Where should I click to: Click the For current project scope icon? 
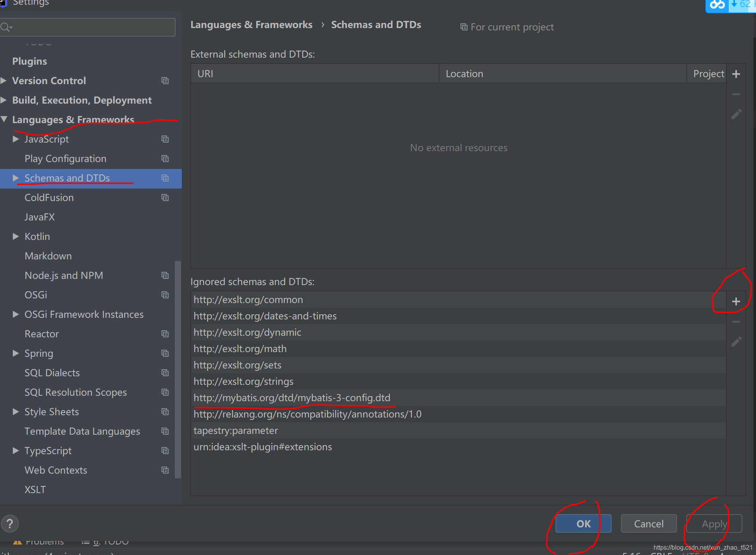[463, 26]
